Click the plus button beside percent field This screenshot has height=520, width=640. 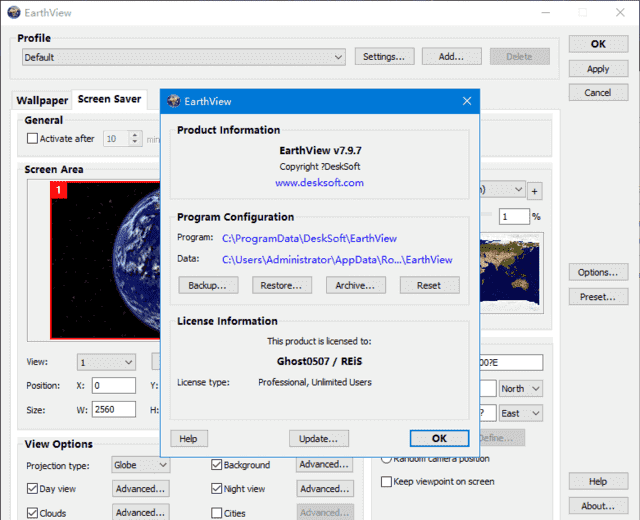coord(535,191)
